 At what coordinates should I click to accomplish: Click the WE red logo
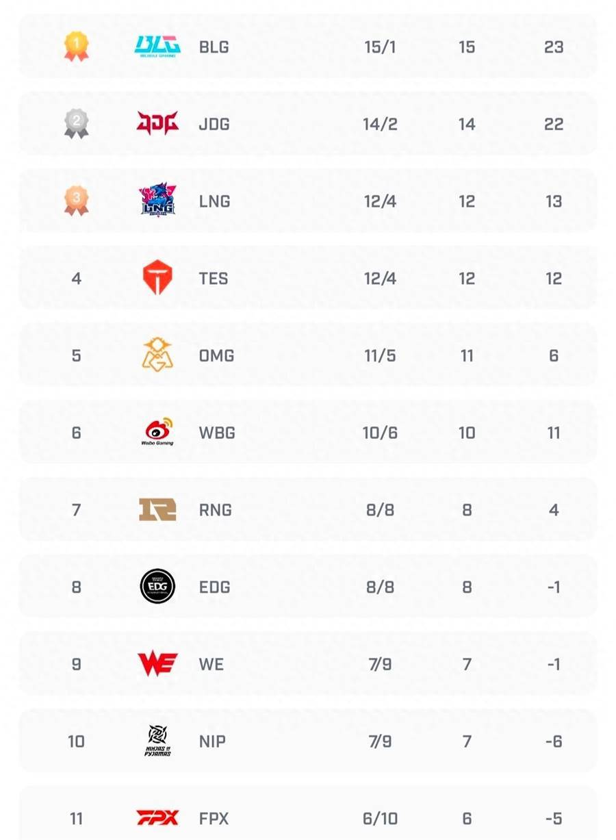(157, 664)
